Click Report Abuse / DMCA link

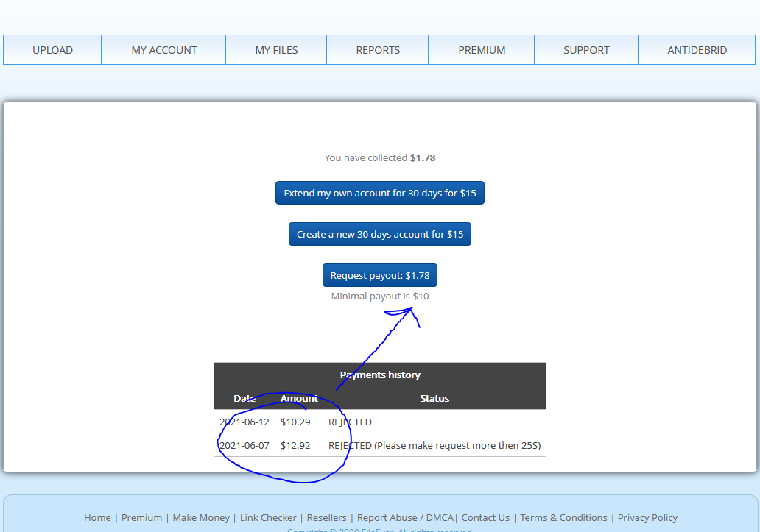(x=405, y=517)
